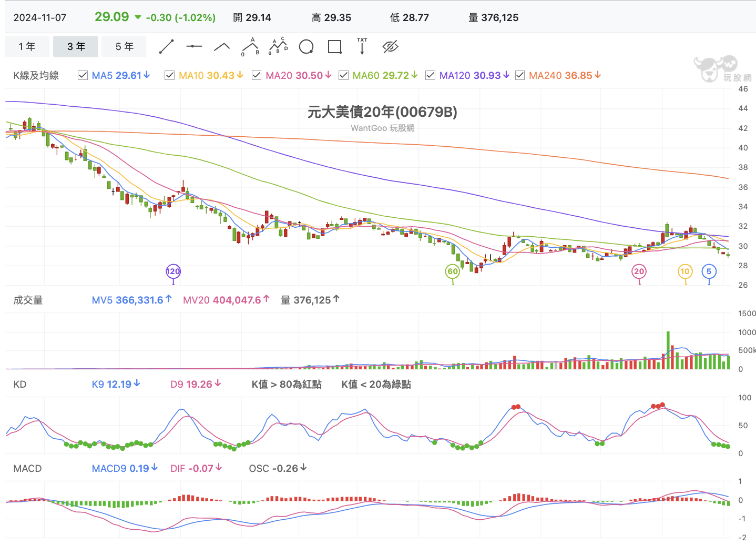756x545 pixels.
Task: Click the MA240 36.85 value label
Action: click(x=565, y=75)
